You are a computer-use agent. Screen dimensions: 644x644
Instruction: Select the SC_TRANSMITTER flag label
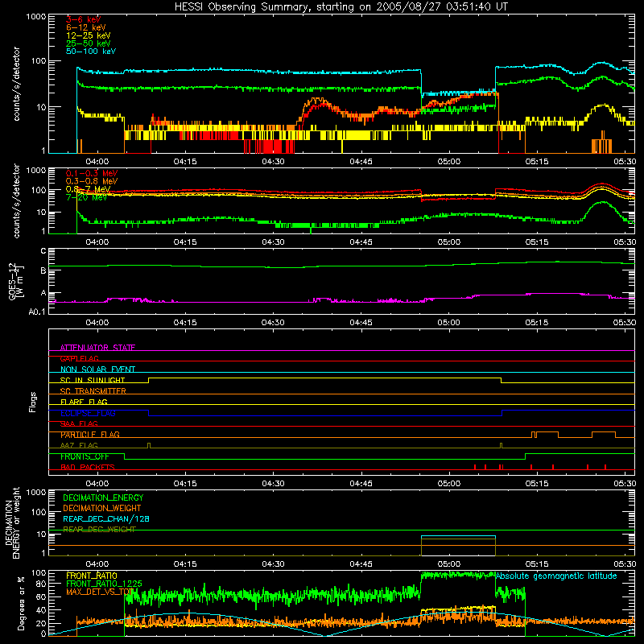coord(93,391)
